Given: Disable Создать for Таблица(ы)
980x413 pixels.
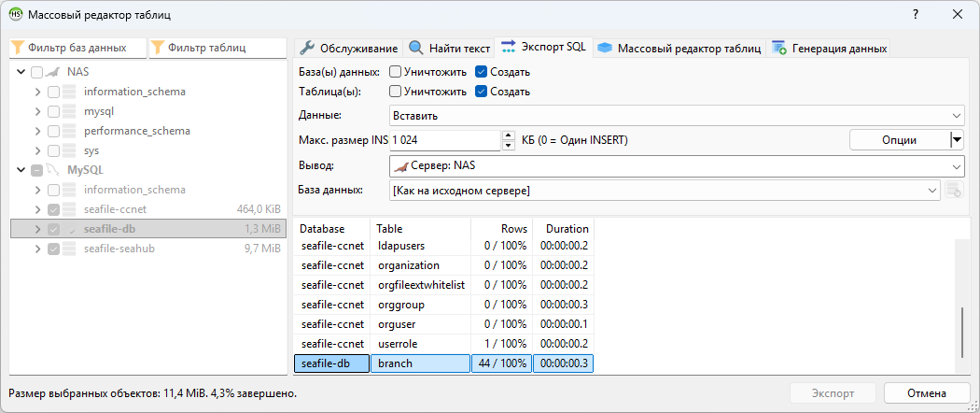Looking at the screenshot, I should coord(481,92).
